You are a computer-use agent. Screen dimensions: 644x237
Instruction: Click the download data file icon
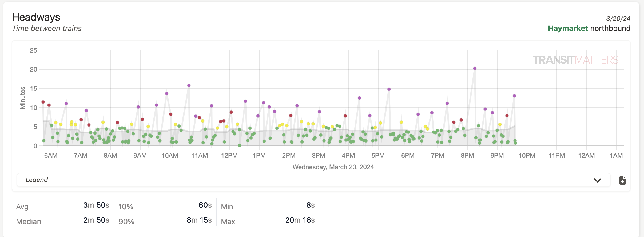tap(622, 180)
